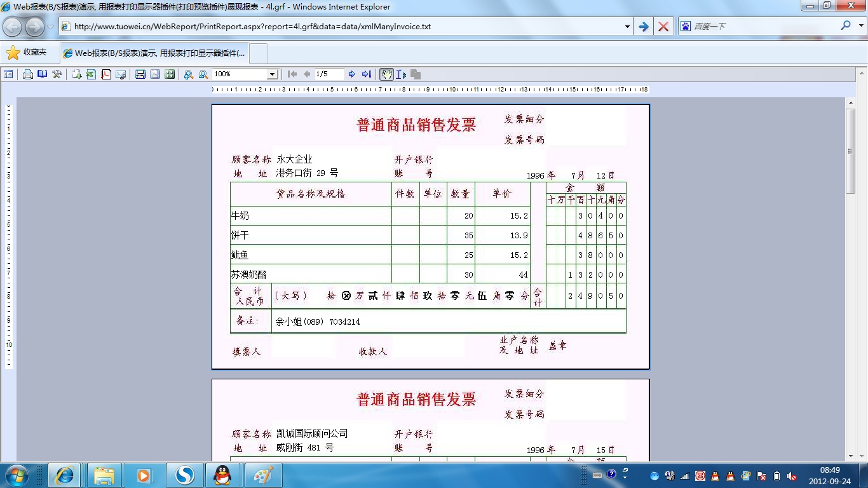This screenshot has width=868, height=488.
Task: Send report by email icon
Action: pos(121,74)
